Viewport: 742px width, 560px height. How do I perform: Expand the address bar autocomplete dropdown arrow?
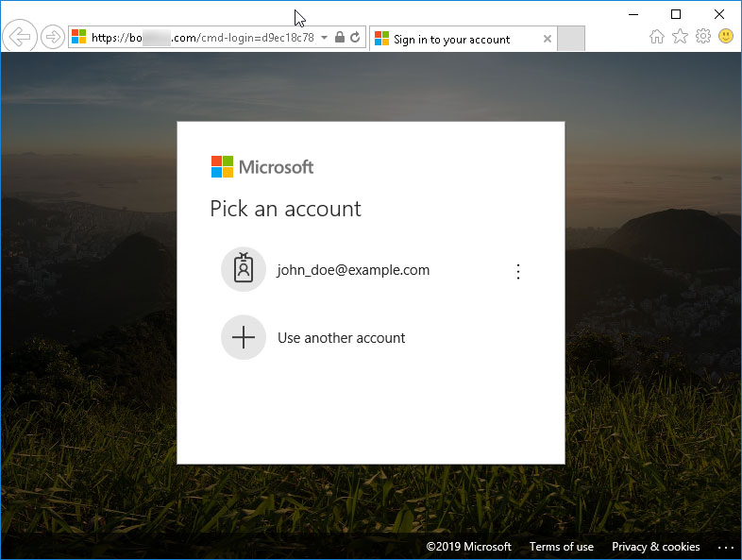click(x=324, y=38)
